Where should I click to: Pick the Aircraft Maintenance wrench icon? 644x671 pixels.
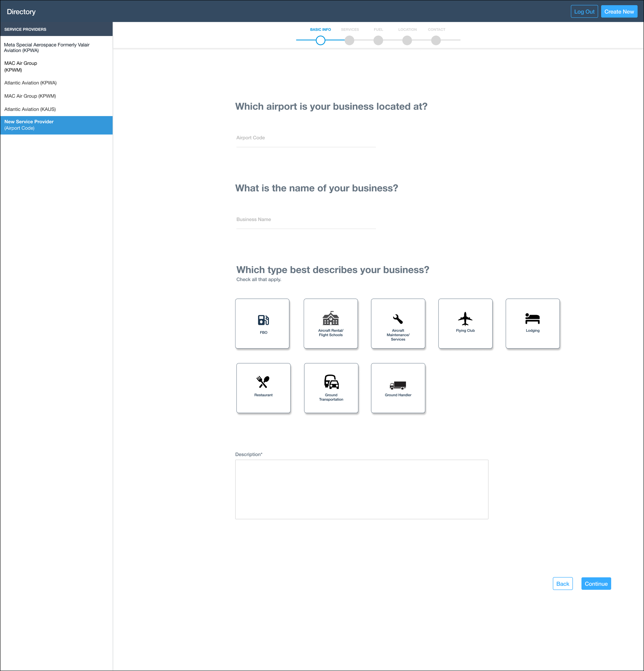[x=398, y=319]
